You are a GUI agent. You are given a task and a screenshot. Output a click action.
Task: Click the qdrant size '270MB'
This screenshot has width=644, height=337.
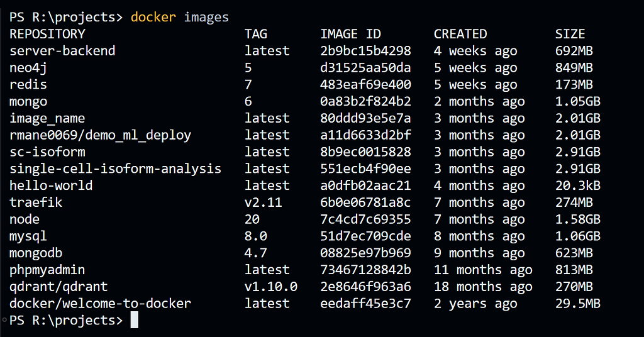pos(574,287)
